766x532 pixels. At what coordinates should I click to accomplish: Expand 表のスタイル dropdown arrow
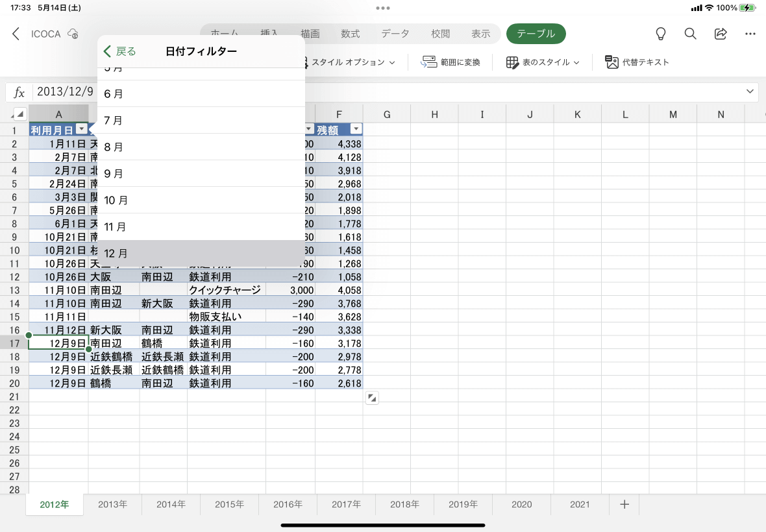pos(576,62)
